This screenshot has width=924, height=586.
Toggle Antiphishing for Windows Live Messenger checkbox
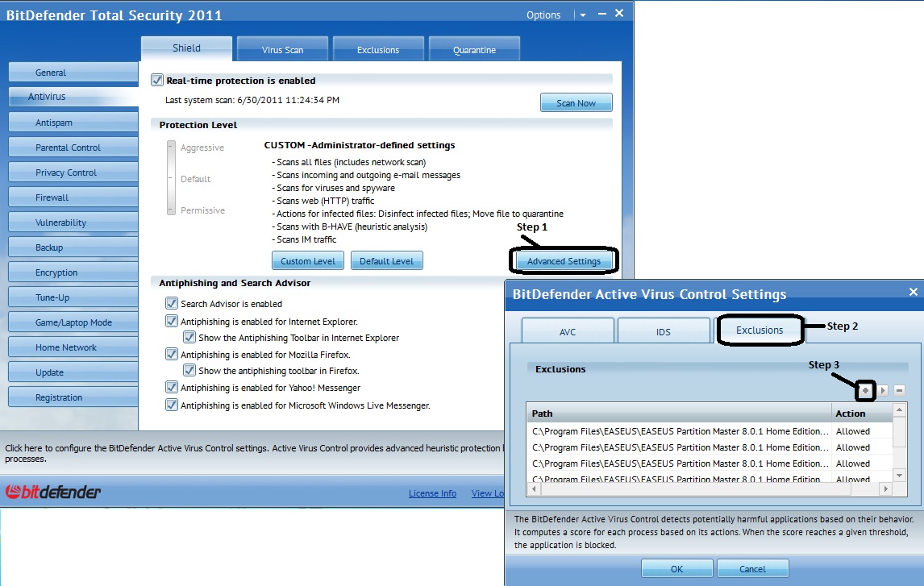point(172,405)
